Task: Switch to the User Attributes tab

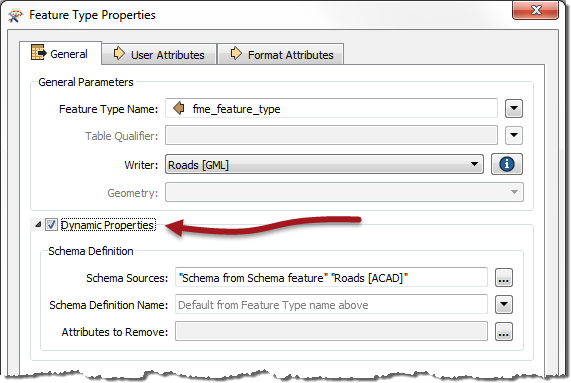Action: (x=159, y=54)
